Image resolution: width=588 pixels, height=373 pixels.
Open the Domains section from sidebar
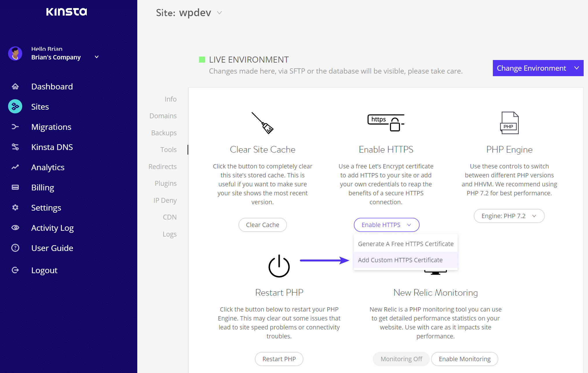(x=163, y=115)
